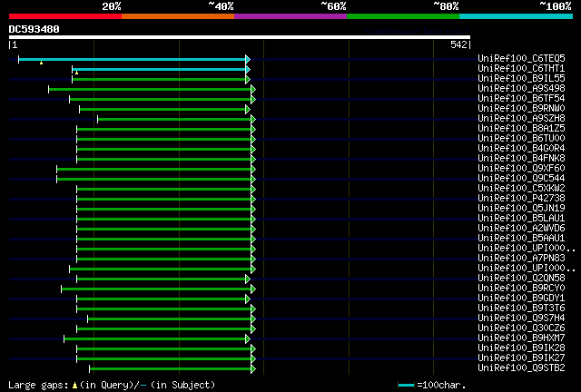Click the arrowhead ending the UniRef100_C6TEQ5 alignment
Viewport: 581px width, 392px height.
pos(248,59)
